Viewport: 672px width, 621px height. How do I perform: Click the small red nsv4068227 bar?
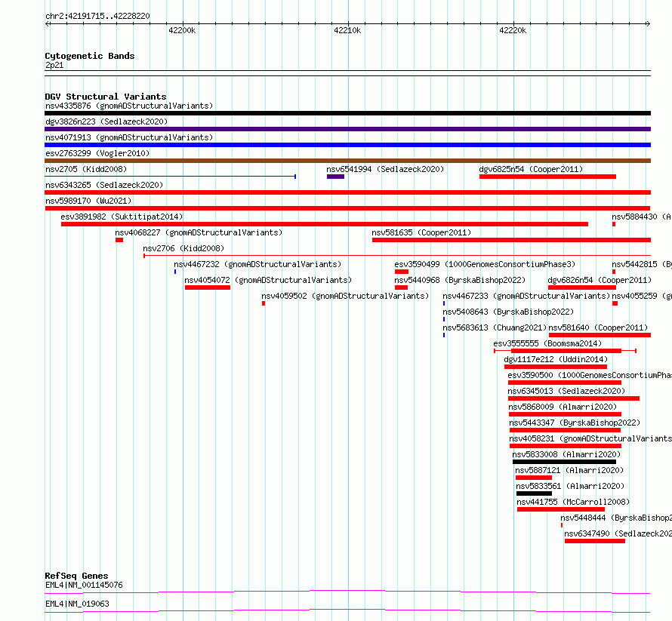coord(119,240)
